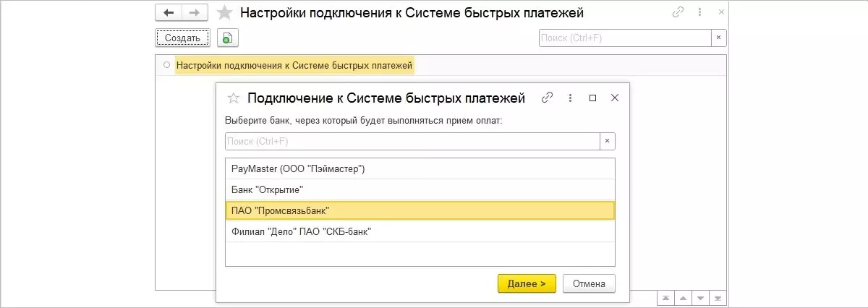868x308 pixels.
Task: Cancel the dialog with Отмена
Action: pos(589,283)
